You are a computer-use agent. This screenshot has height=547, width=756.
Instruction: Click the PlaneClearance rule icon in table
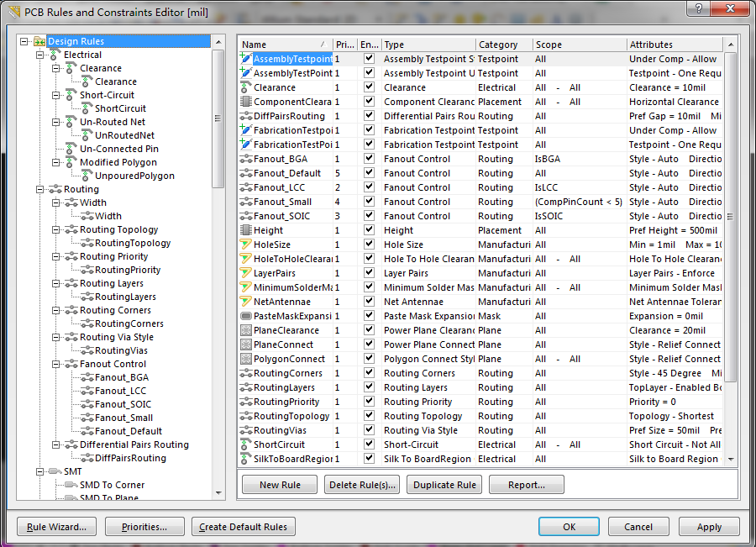pyautogui.click(x=246, y=330)
